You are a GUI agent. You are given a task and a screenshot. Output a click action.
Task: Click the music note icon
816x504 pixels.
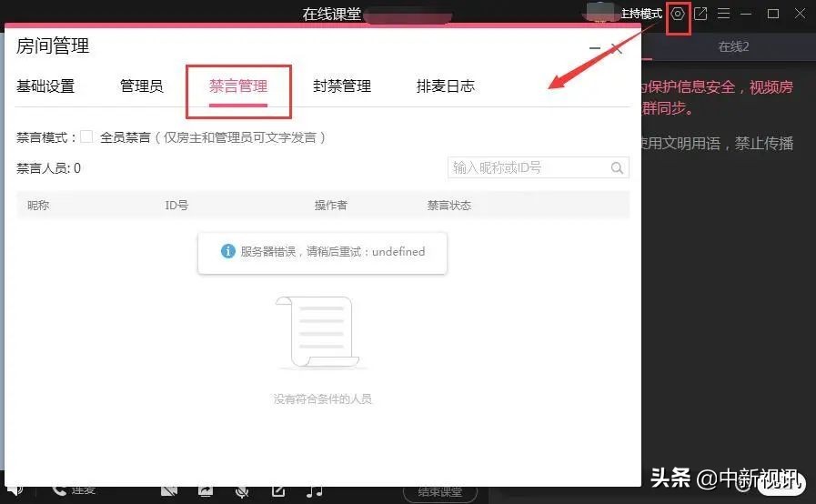pos(315,490)
